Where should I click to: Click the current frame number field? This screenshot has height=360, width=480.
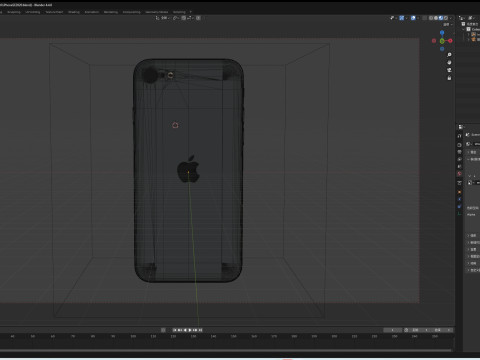[393, 330]
